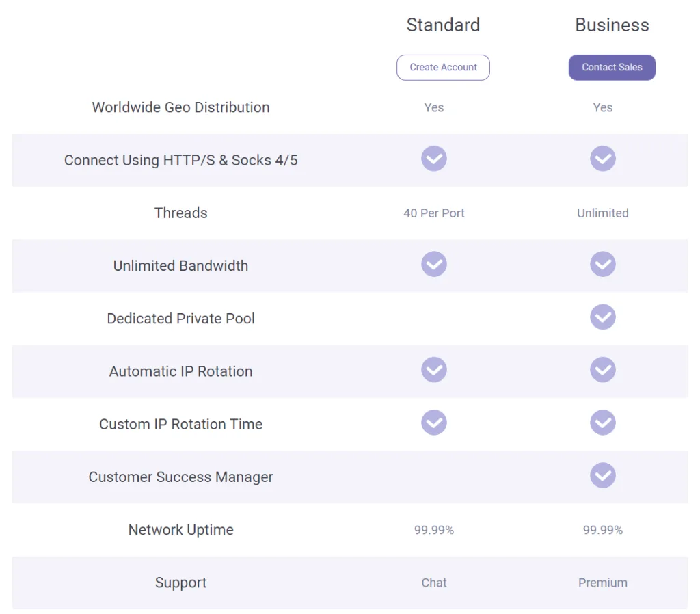Screen dimensions: 700x614
Task: Click Business checkmark for Automatic IP Rotation
Action: tap(603, 370)
